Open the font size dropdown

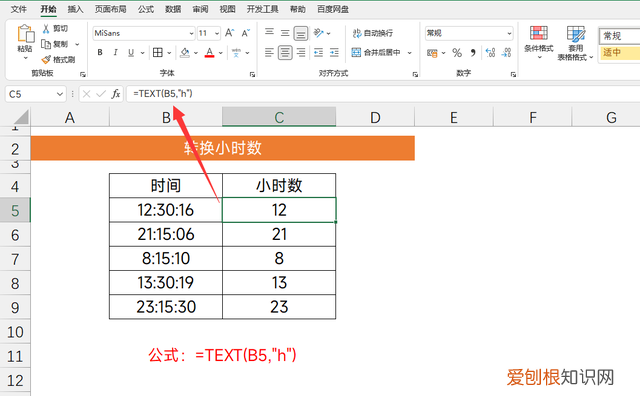click(217, 33)
